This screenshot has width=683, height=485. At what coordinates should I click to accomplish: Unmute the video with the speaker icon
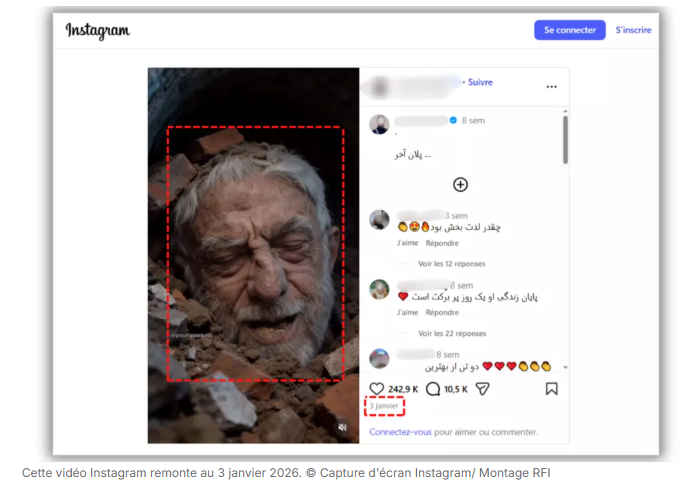click(x=342, y=427)
